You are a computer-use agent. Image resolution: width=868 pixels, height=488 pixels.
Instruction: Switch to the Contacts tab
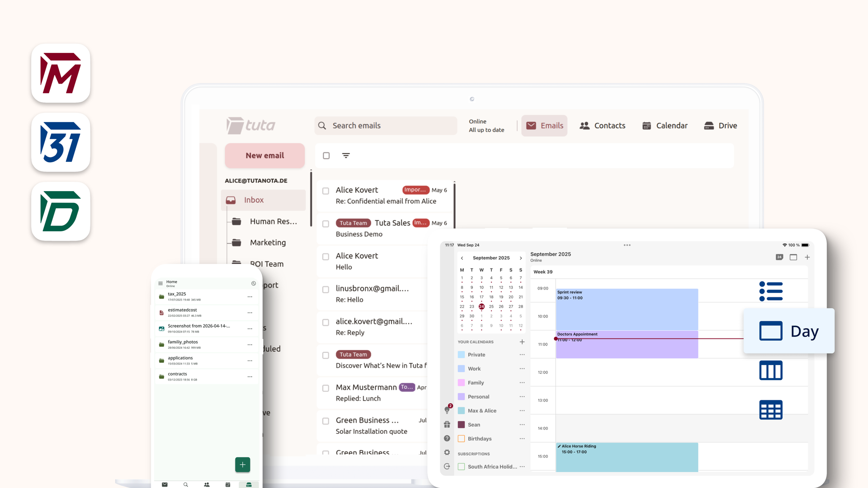pyautogui.click(x=603, y=126)
